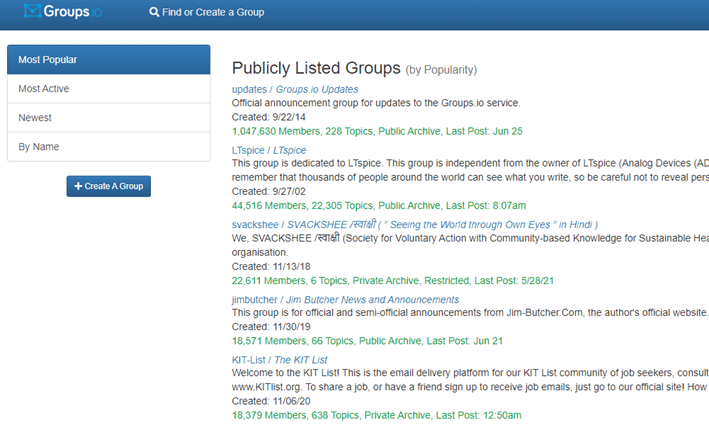
Task: Open the svackshee / SVACKSHEE group link
Action: [415, 225]
